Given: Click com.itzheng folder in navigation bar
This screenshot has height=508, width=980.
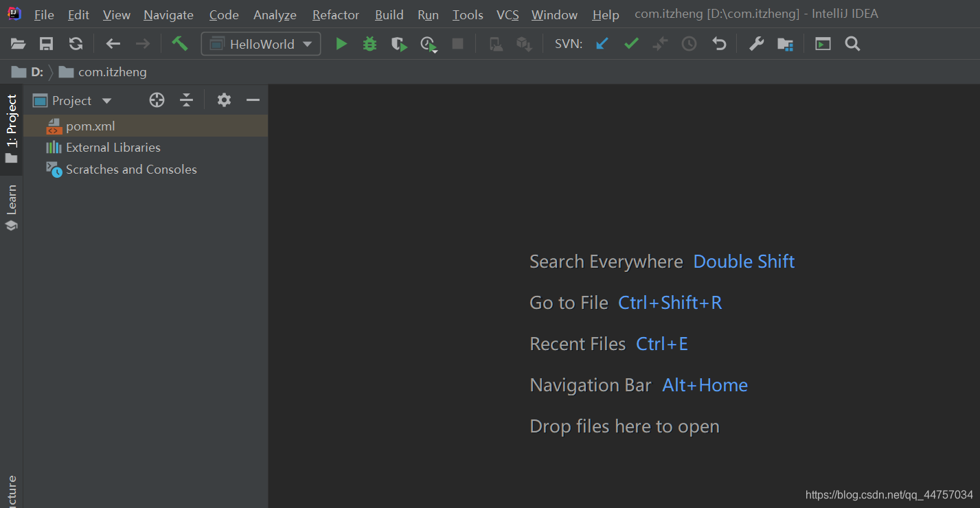Looking at the screenshot, I should coord(111,72).
